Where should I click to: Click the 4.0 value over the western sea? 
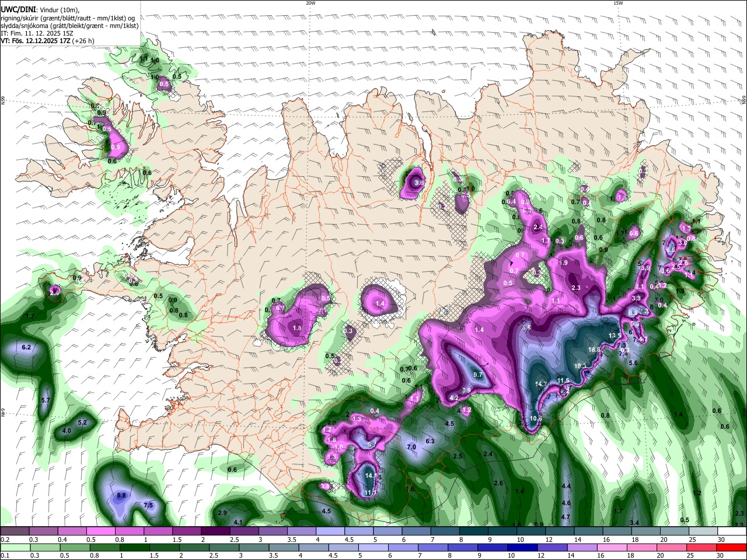(x=67, y=431)
